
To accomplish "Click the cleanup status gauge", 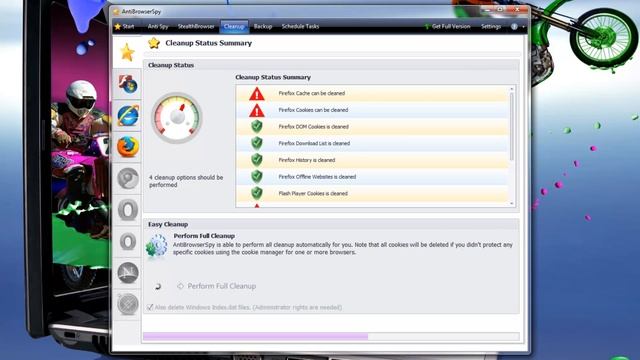I will pyautogui.click(x=177, y=118).
